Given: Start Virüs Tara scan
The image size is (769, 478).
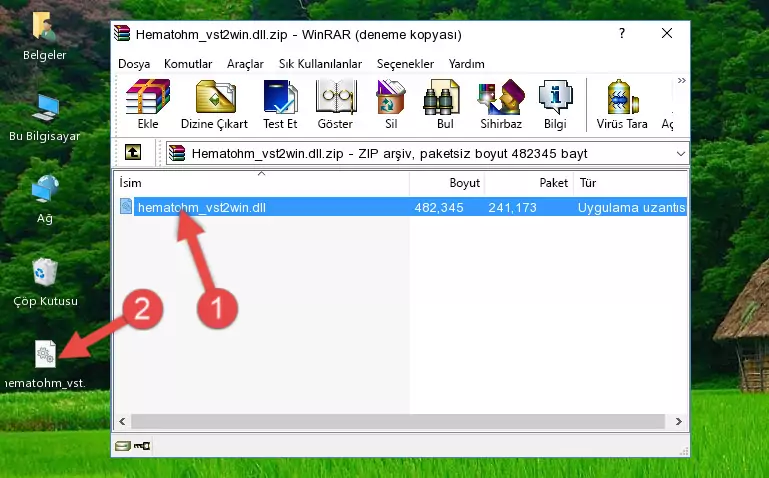Looking at the screenshot, I should (622, 104).
